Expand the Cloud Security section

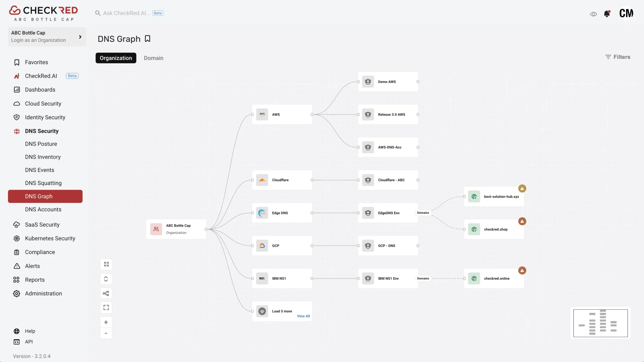pyautogui.click(x=43, y=104)
